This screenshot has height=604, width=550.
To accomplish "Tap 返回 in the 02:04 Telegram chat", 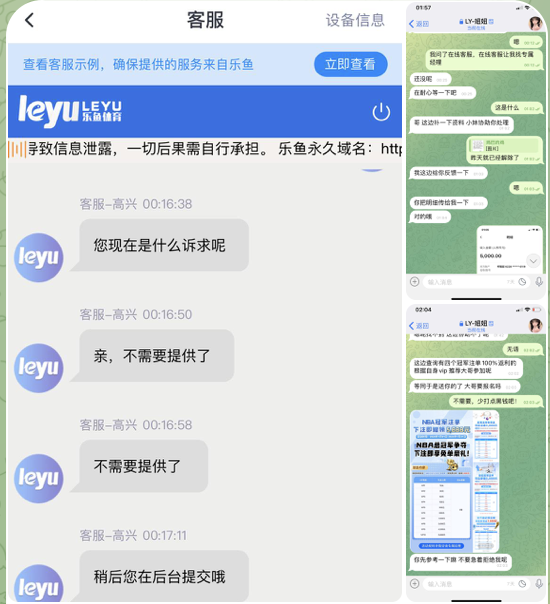I will pyautogui.click(x=419, y=326).
